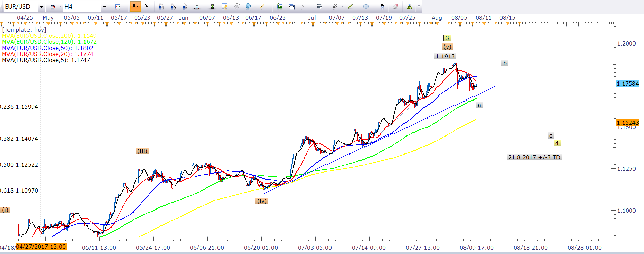The image size is (644, 254).
Task: Click the add image icon in toolbar
Action: 280,6
